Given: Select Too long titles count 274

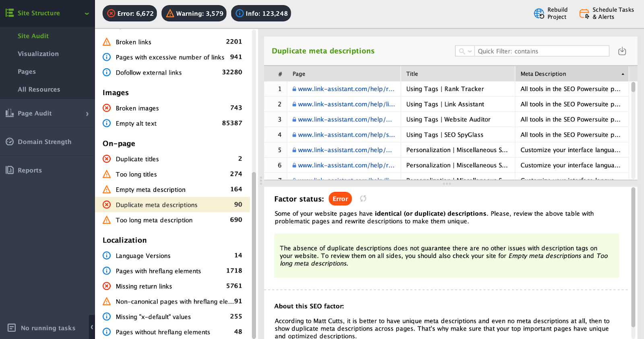Looking at the screenshot, I should coord(236,174).
